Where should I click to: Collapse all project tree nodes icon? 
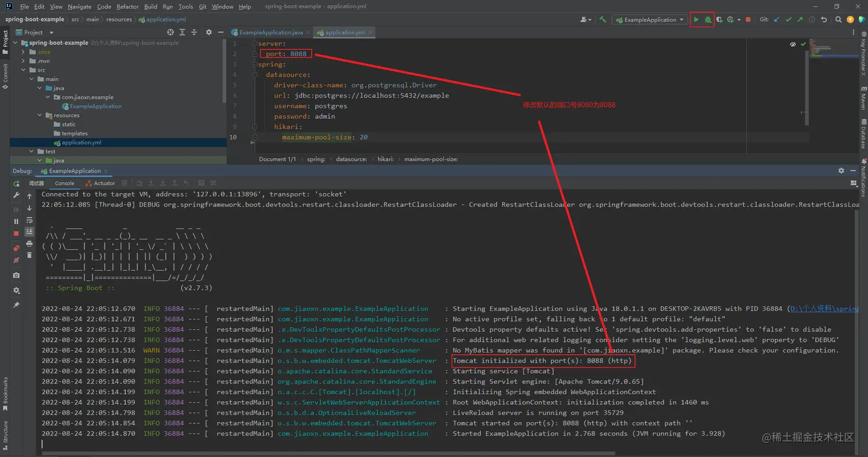[195, 32]
